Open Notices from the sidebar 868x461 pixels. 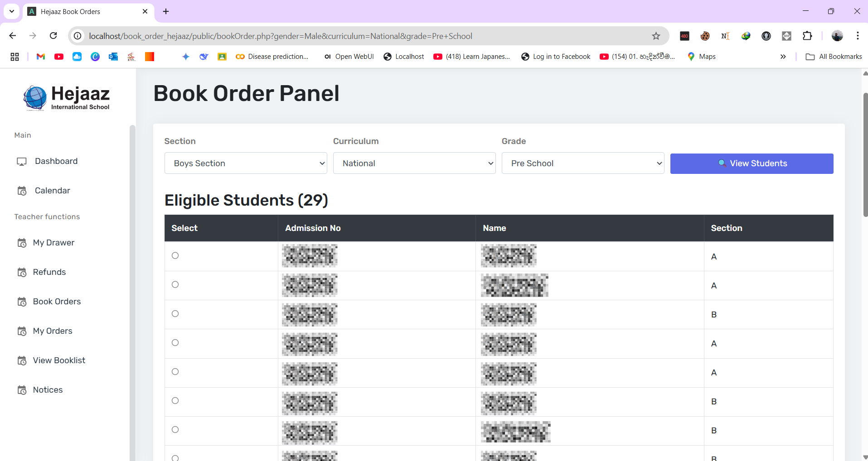48,390
